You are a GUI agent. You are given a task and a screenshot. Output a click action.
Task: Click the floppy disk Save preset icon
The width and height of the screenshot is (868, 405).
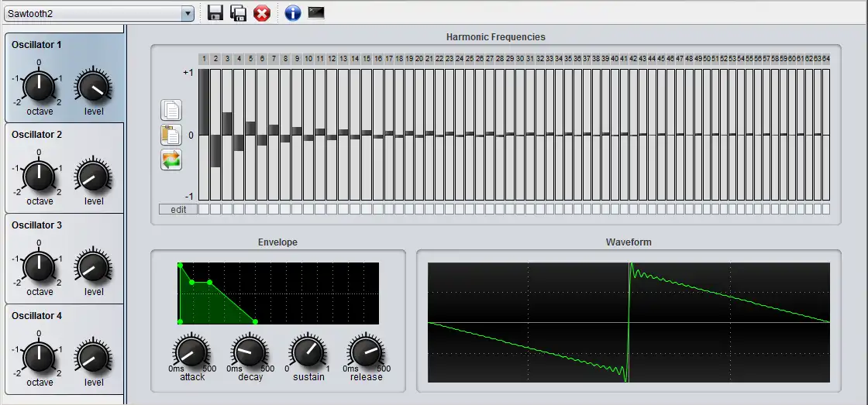215,12
